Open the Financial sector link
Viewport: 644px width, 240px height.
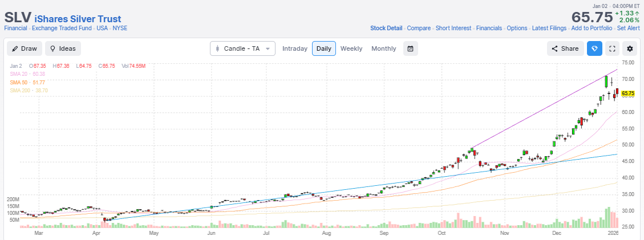15,29
